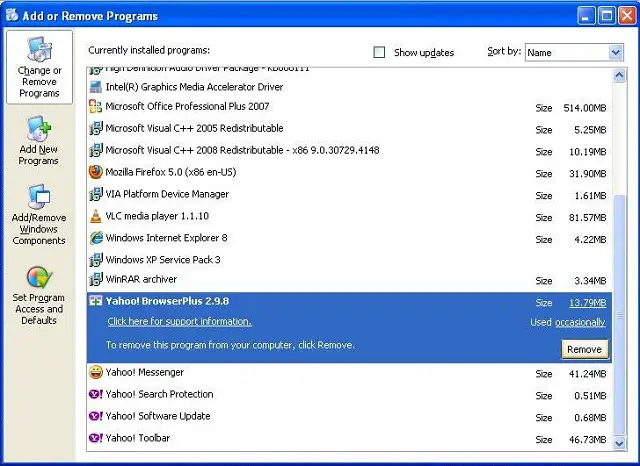Image resolution: width=640 pixels, height=466 pixels.
Task: Maximize the Add or Remove Programs window
Action: [x=607, y=16]
